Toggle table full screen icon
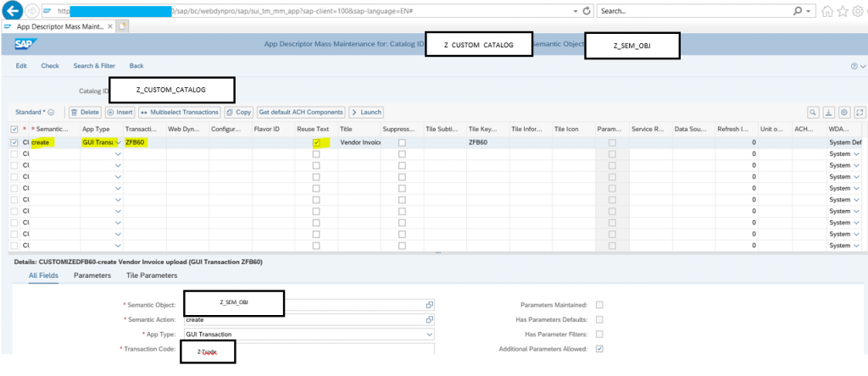This screenshot has width=868, height=376. coord(860,113)
